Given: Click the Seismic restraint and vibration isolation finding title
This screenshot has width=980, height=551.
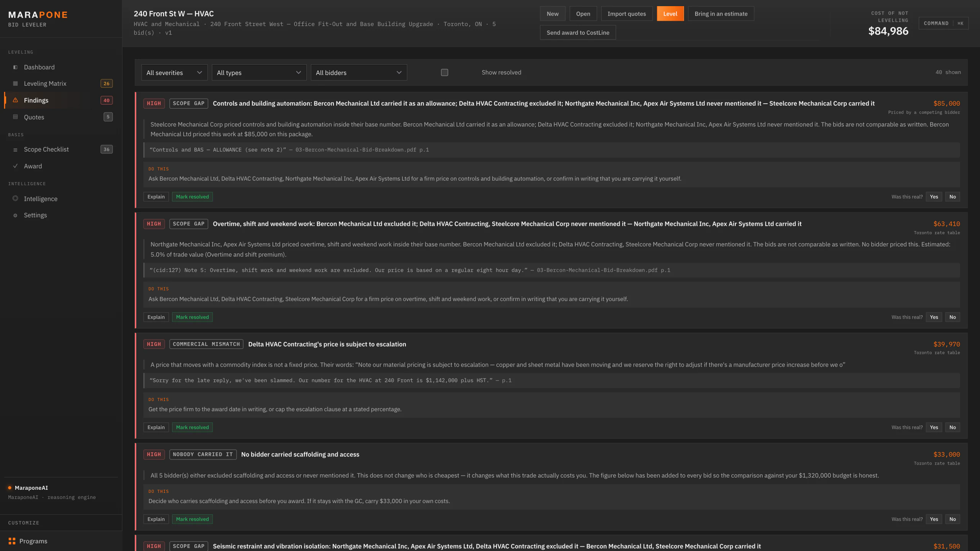Looking at the screenshot, I should (x=487, y=546).
